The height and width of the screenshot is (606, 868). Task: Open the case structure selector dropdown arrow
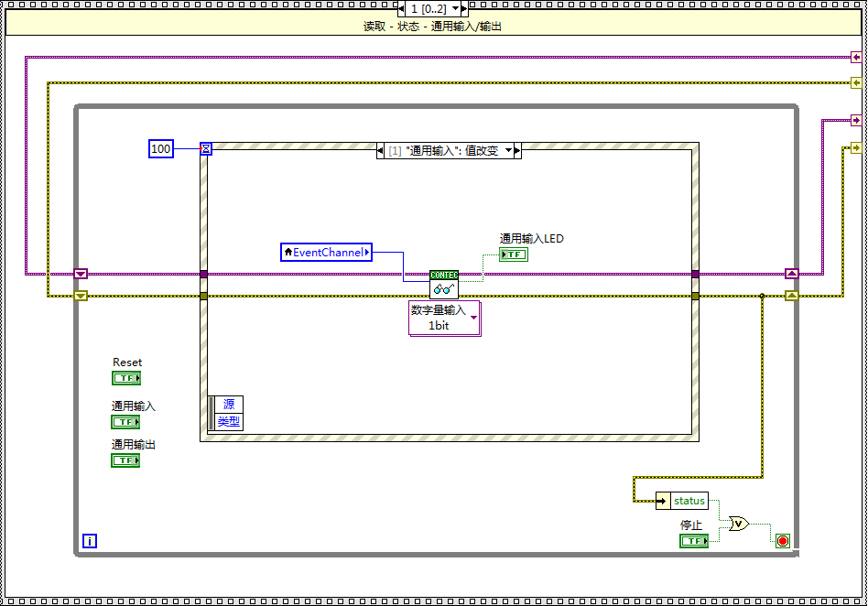[x=462, y=8]
